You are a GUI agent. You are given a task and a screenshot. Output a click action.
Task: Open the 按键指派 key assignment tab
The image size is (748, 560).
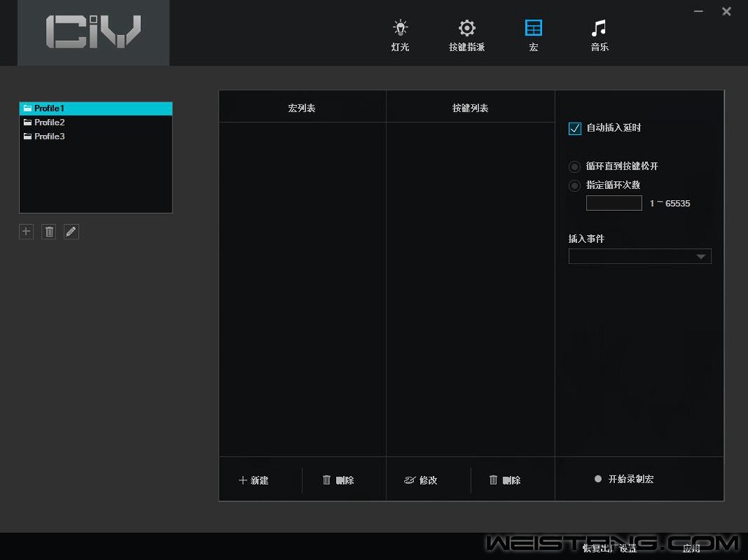click(x=467, y=35)
